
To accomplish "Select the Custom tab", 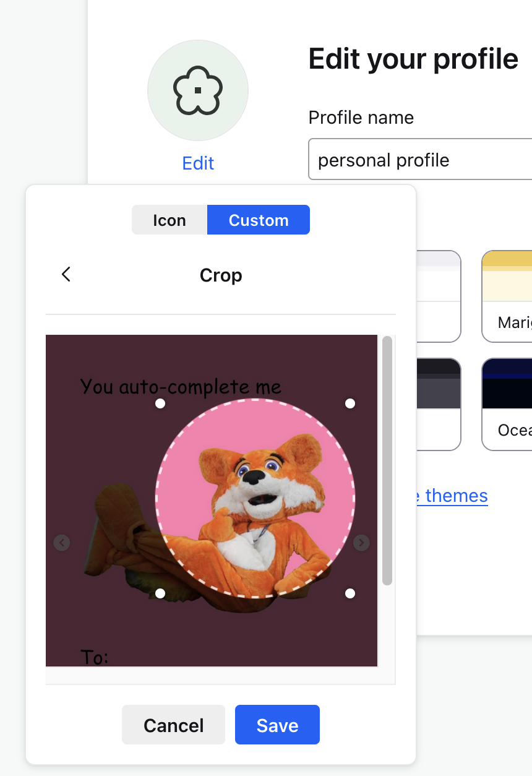I will point(258,220).
